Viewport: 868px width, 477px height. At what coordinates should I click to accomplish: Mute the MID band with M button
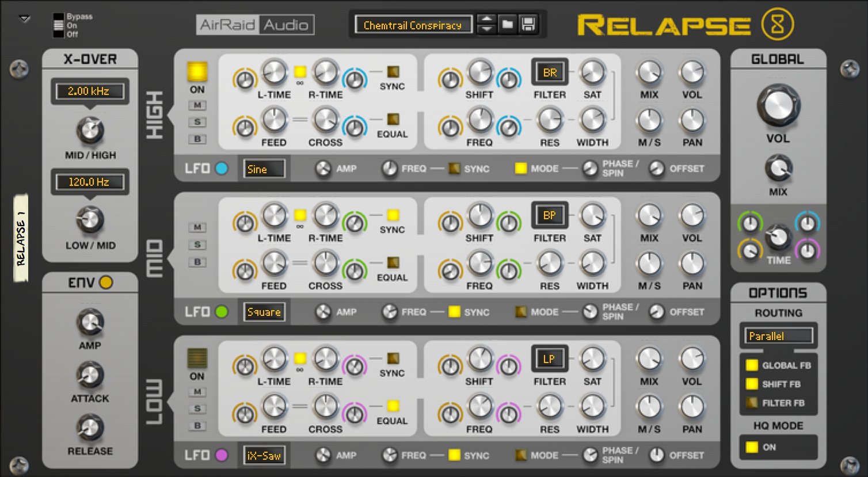click(x=197, y=227)
